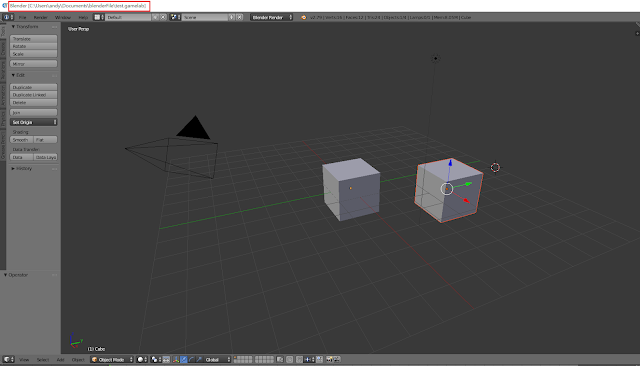Open the Set Origin dropdown
This screenshot has width=640, height=366.
tap(33, 122)
